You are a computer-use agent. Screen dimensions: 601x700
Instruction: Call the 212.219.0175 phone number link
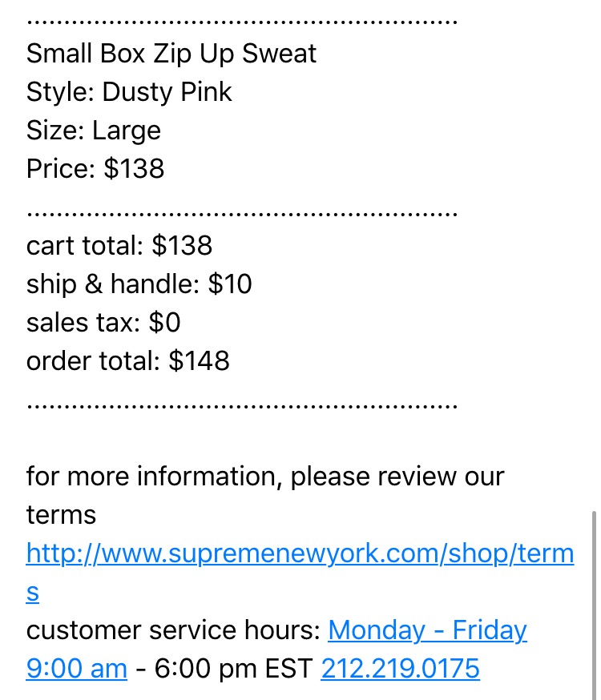(x=400, y=669)
